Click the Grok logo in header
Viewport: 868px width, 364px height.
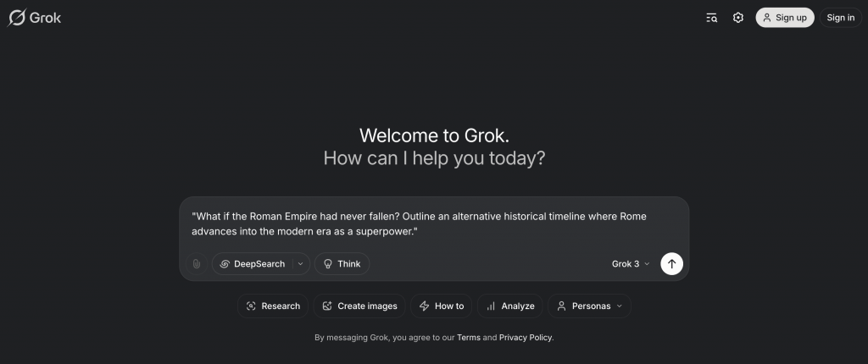pyautogui.click(x=34, y=18)
